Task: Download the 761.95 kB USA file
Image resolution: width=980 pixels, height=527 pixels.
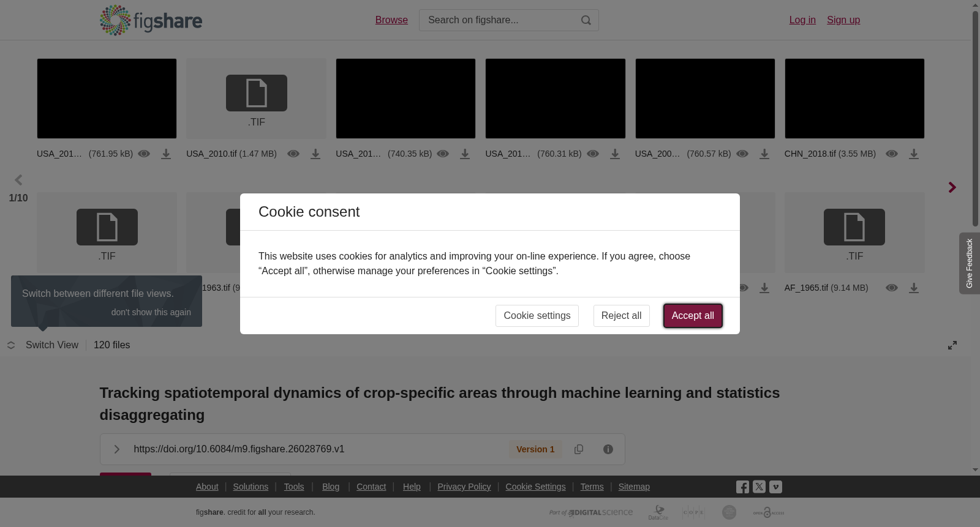Action: pyautogui.click(x=166, y=154)
